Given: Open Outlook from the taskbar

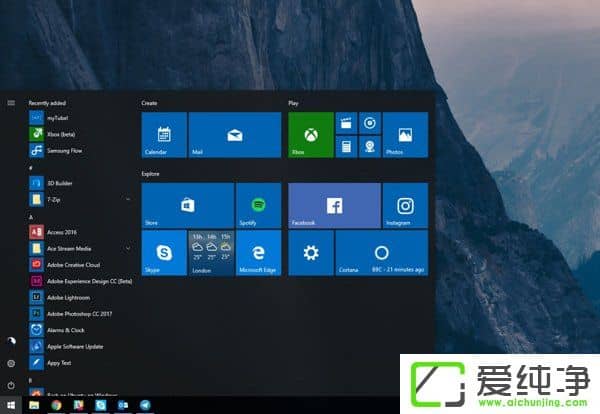Looking at the screenshot, I should (x=123, y=405).
